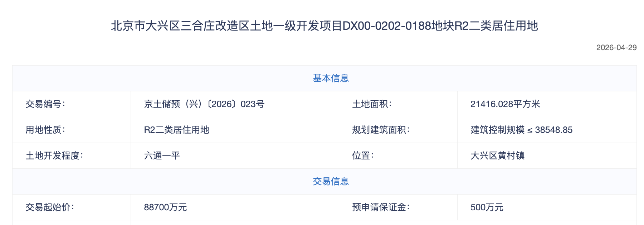Click the 交易起始价 label cell

point(50,207)
